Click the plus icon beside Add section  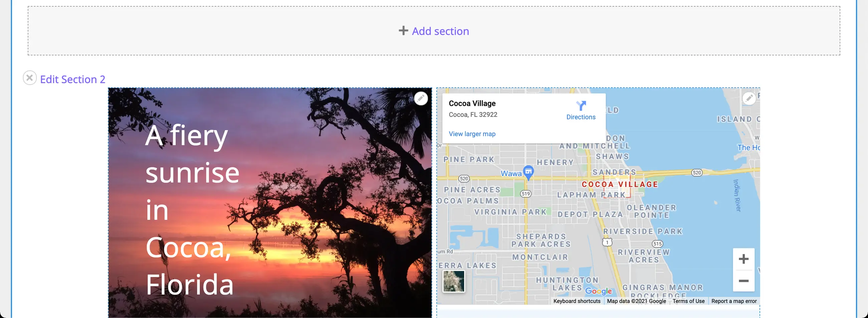coord(403,31)
